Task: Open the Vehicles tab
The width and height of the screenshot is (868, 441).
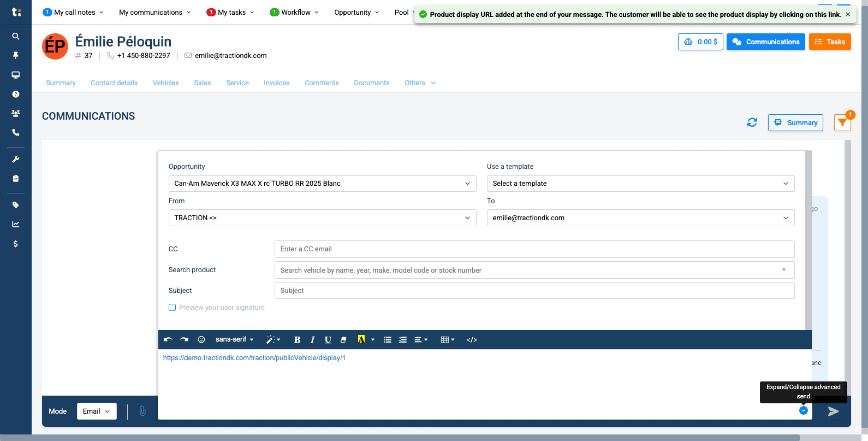Action: click(x=165, y=83)
